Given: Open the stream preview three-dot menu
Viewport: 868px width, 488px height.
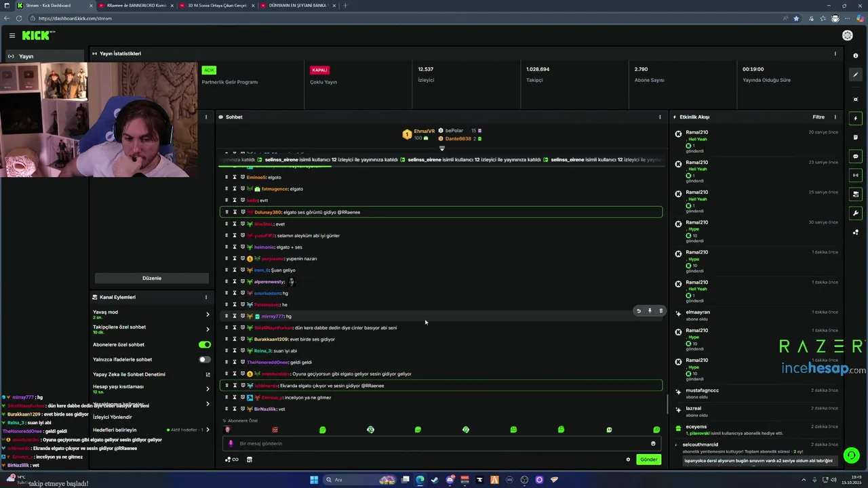Looking at the screenshot, I should point(206,117).
